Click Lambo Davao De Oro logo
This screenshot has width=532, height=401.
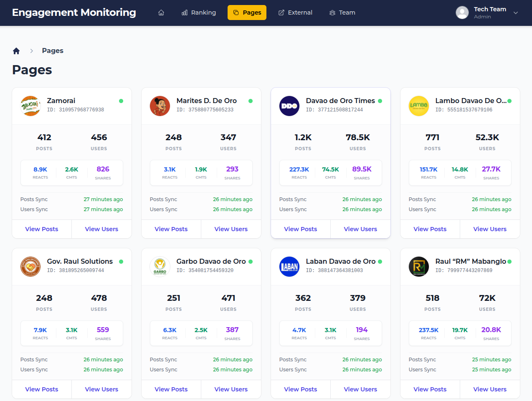[x=419, y=106]
